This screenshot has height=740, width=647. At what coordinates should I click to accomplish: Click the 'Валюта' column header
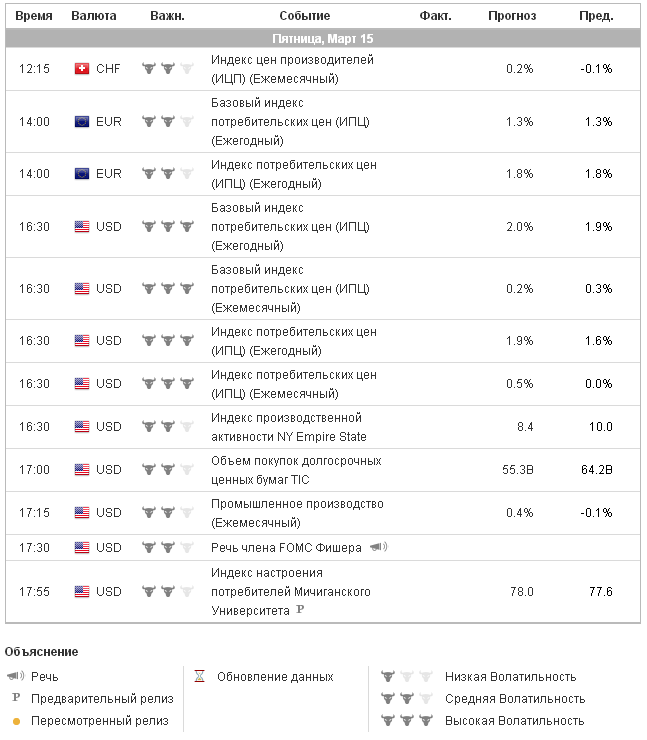point(94,16)
